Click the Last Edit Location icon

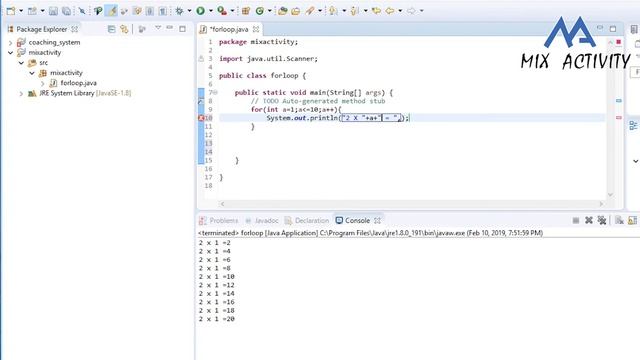(376, 11)
